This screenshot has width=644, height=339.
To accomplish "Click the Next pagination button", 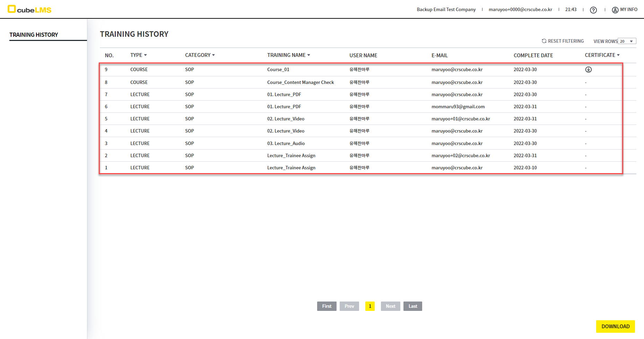I will pos(390,306).
